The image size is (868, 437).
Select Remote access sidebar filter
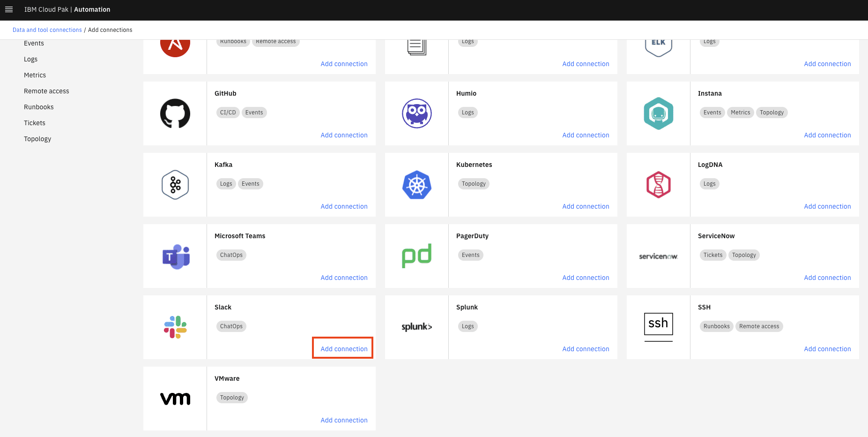pyautogui.click(x=46, y=91)
